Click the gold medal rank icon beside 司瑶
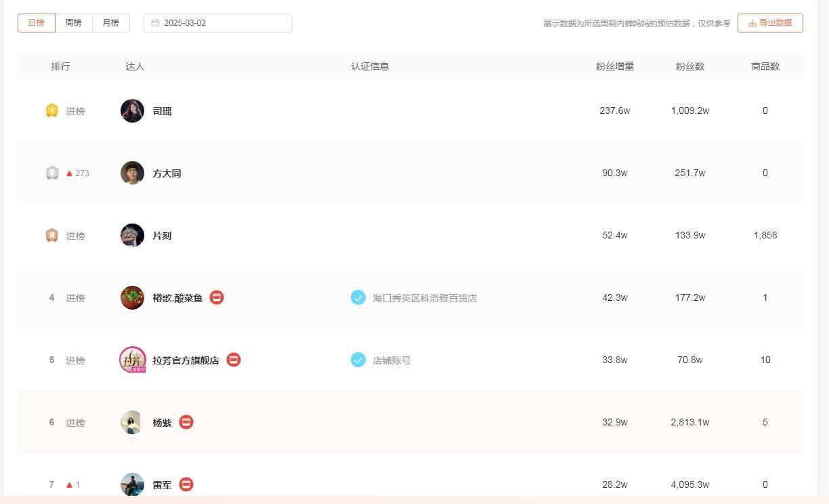This screenshot has width=829, height=504. click(x=51, y=110)
